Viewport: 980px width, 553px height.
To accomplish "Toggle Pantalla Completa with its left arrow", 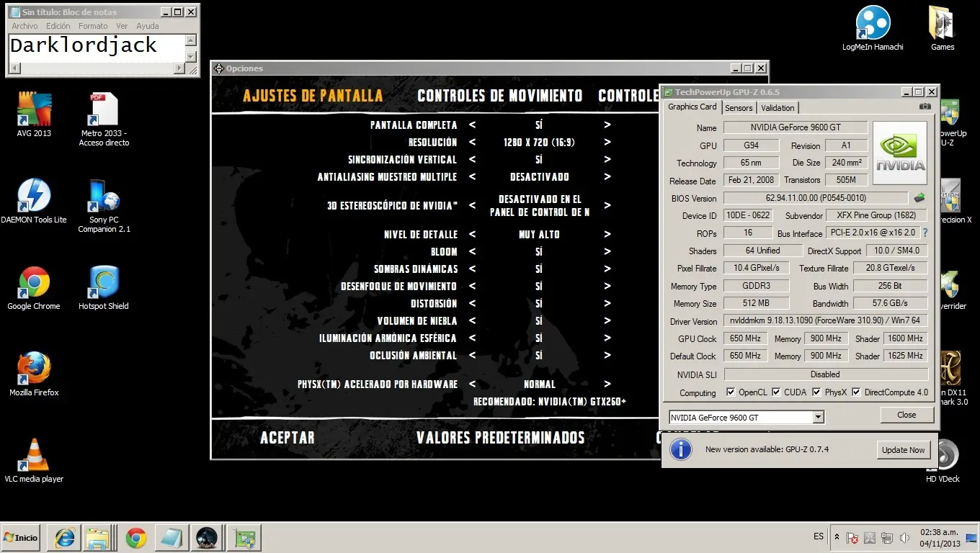I will tap(472, 125).
